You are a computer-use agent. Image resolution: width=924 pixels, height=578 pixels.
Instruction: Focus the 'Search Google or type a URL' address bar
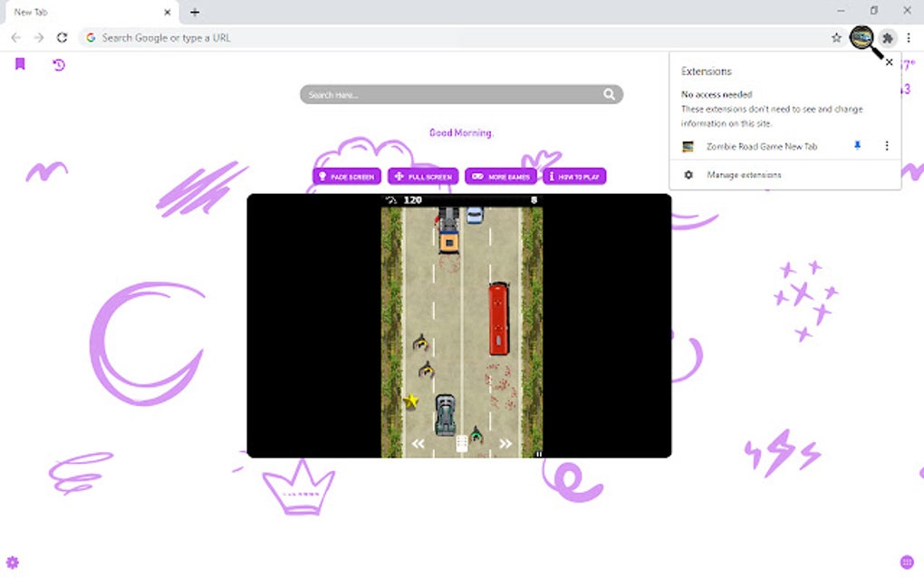point(459,38)
